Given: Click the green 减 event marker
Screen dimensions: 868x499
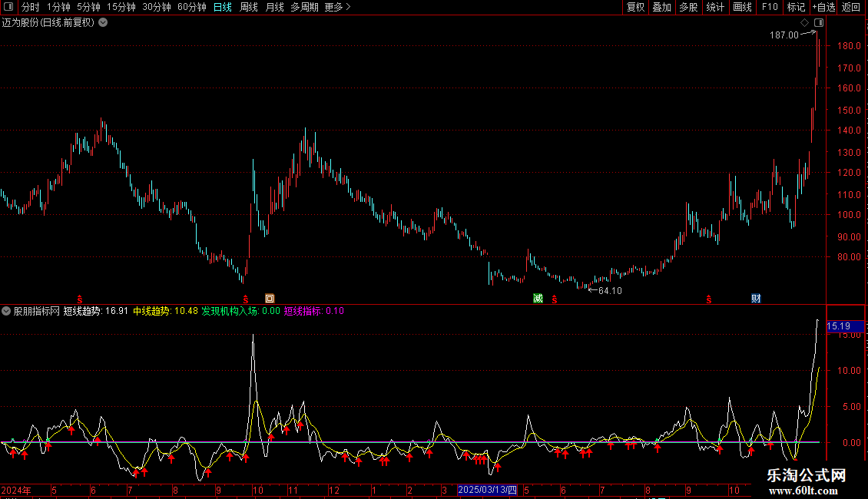Looking at the screenshot, I should tap(538, 299).
